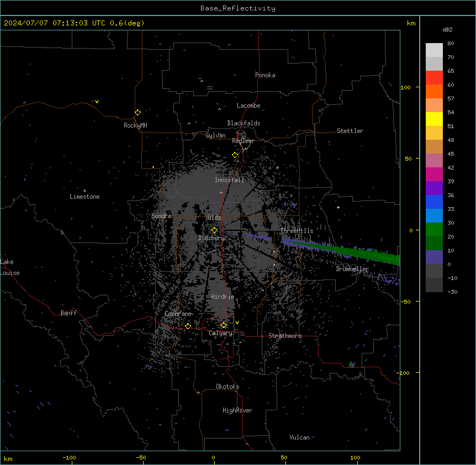The width and height of the screenshot is (476, 465).
Task: Select the bright green 20-30 dBZ swatch
Action: pyautogui.click(x=434, y=230)
